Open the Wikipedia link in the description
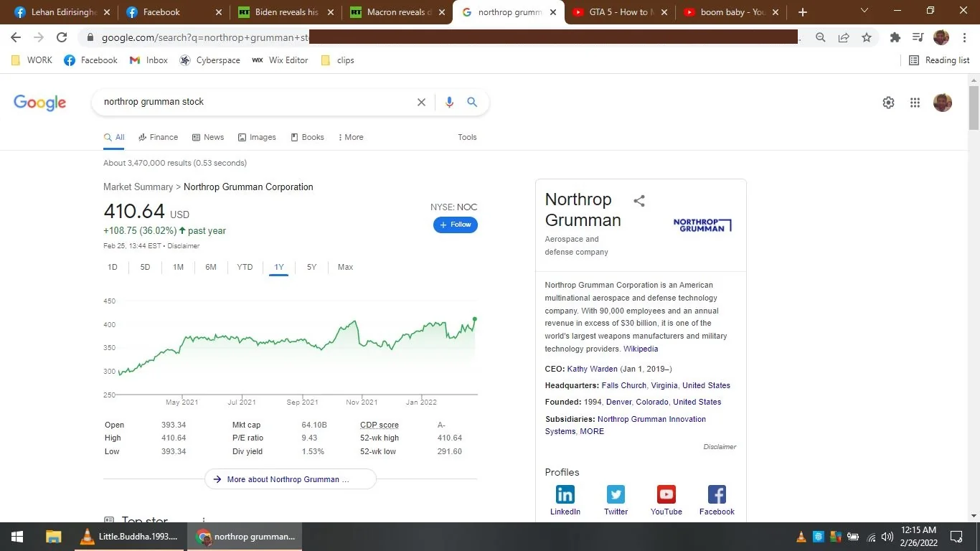980x551 pixels. coord(641,349)
